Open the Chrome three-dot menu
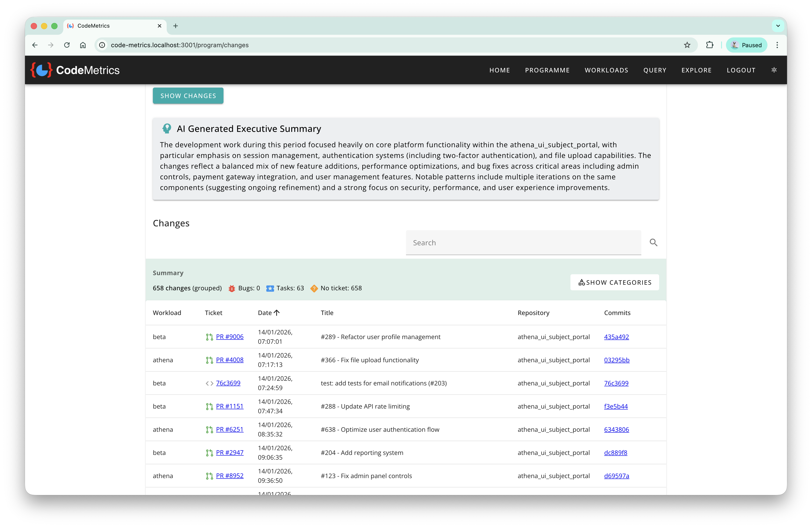 [777, 45]
